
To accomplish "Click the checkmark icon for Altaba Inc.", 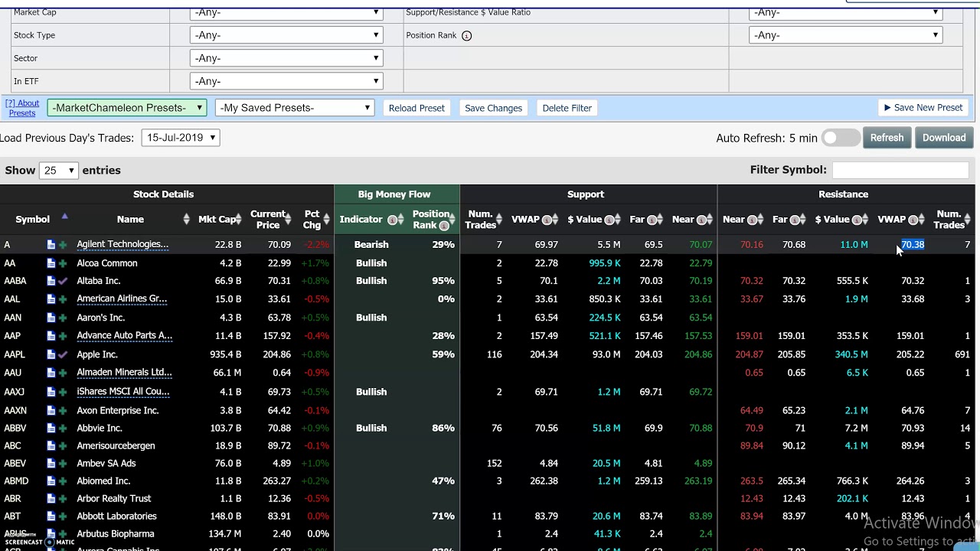I will pyautogui.click(x=63, y=281).
